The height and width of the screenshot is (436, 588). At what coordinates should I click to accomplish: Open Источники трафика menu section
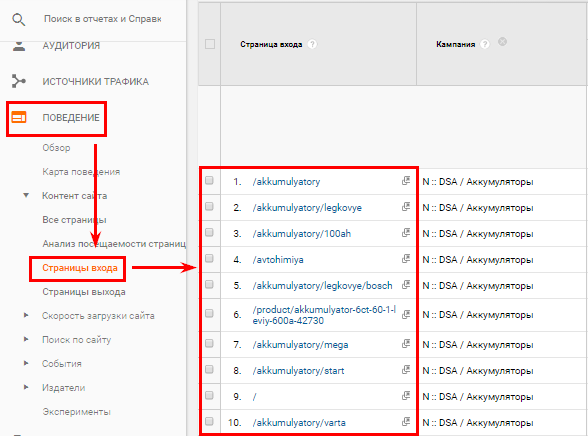tap(95, 81)
